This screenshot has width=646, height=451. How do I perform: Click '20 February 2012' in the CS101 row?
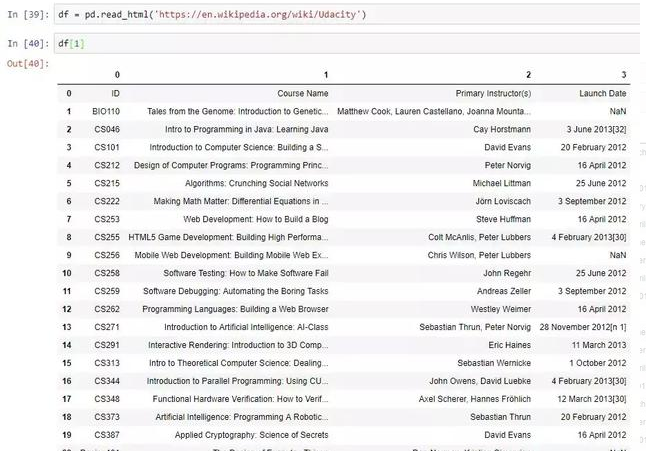(x=593, y=147)
